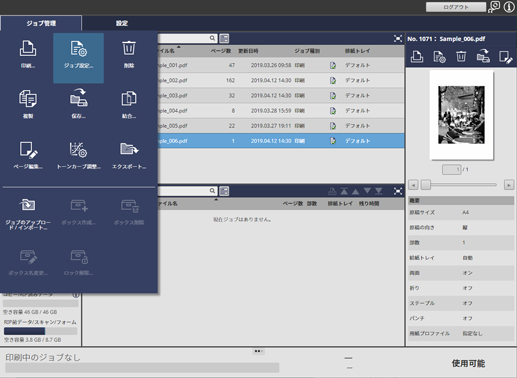
Task: Select the row dated 2019.03.28 15:59
Action: [x=281, y=111]
